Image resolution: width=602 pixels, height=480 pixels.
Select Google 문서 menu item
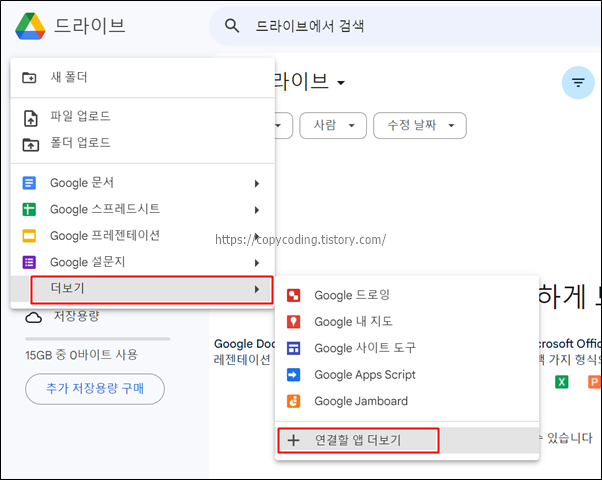pyautogui.click(x=142, y=183)
